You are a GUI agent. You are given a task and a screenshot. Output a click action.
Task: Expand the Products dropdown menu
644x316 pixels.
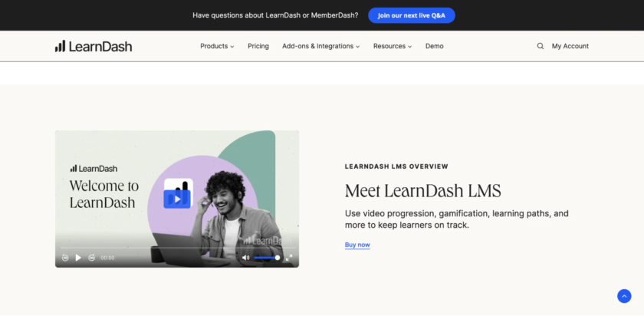217,46
